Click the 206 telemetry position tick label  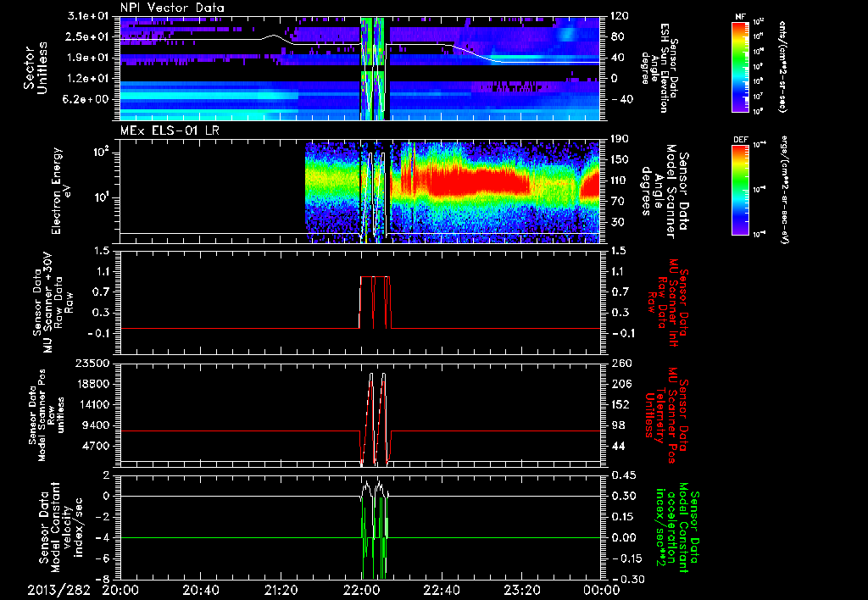(x=620, y=384)
